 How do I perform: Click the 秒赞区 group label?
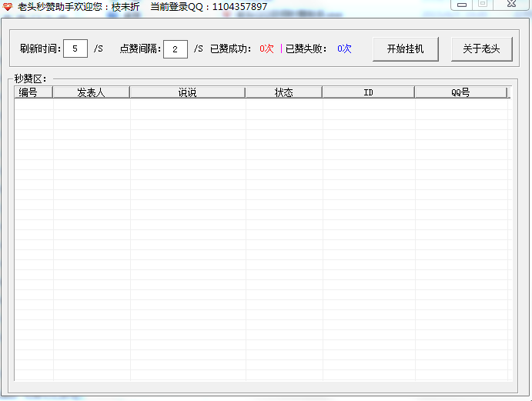30,79
